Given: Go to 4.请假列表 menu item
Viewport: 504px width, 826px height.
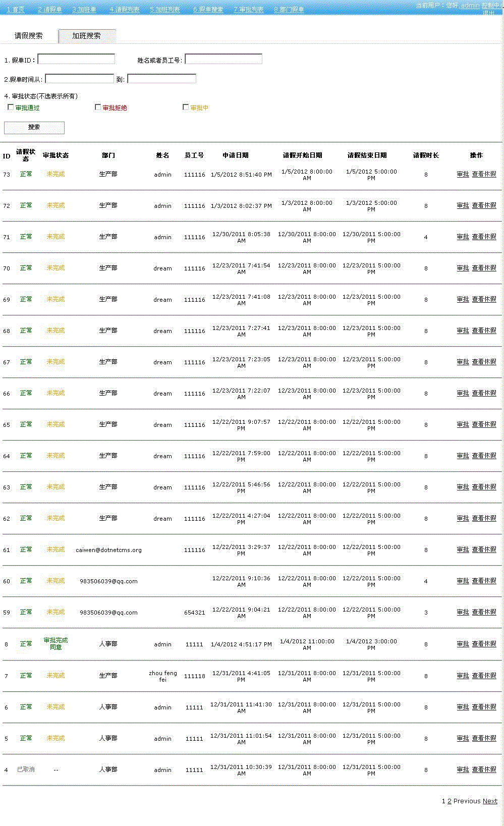Looking at the screenshot, I should [x=125, y=10].
